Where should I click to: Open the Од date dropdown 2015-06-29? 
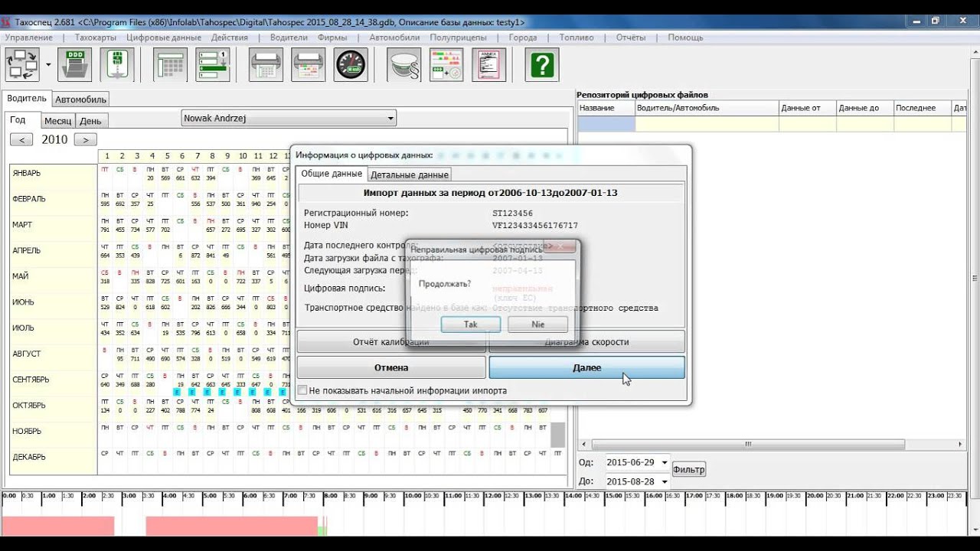664,462
